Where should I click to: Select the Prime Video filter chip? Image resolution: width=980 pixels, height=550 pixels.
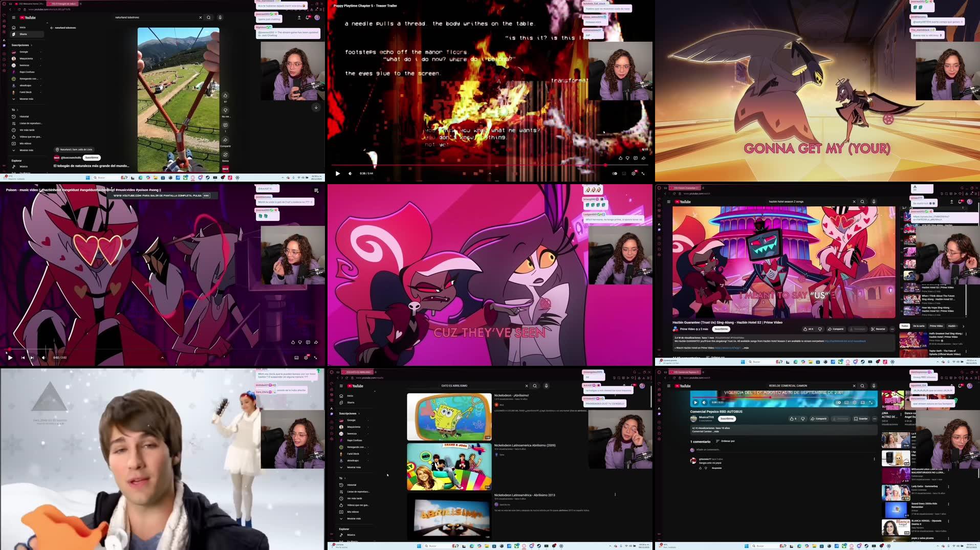[937, 326]
